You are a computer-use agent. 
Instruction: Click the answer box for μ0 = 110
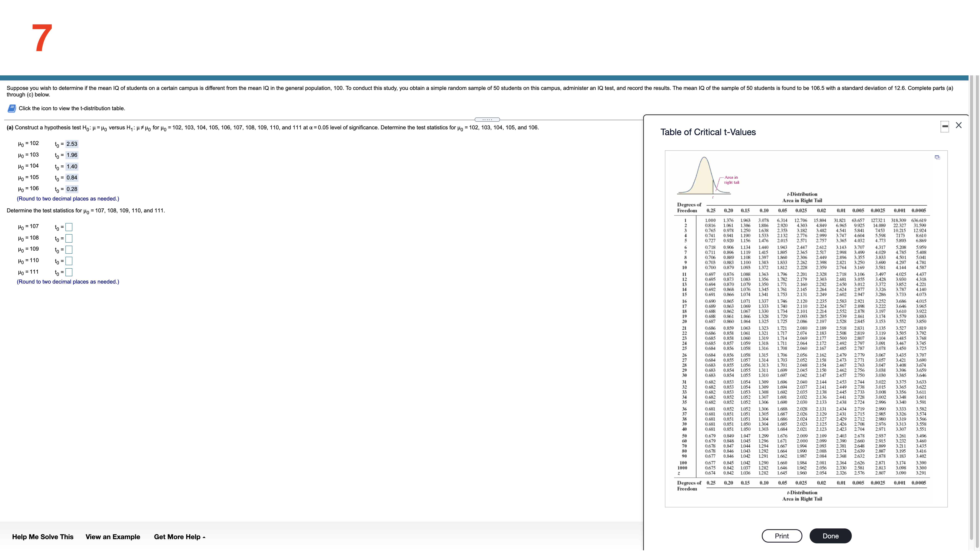coord(69,261)
